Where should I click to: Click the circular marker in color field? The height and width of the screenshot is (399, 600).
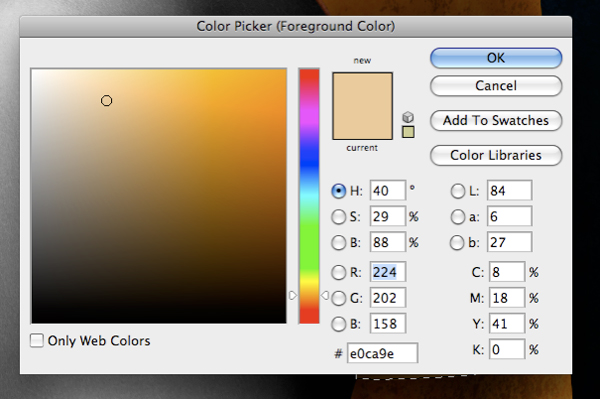click(106, 101)
